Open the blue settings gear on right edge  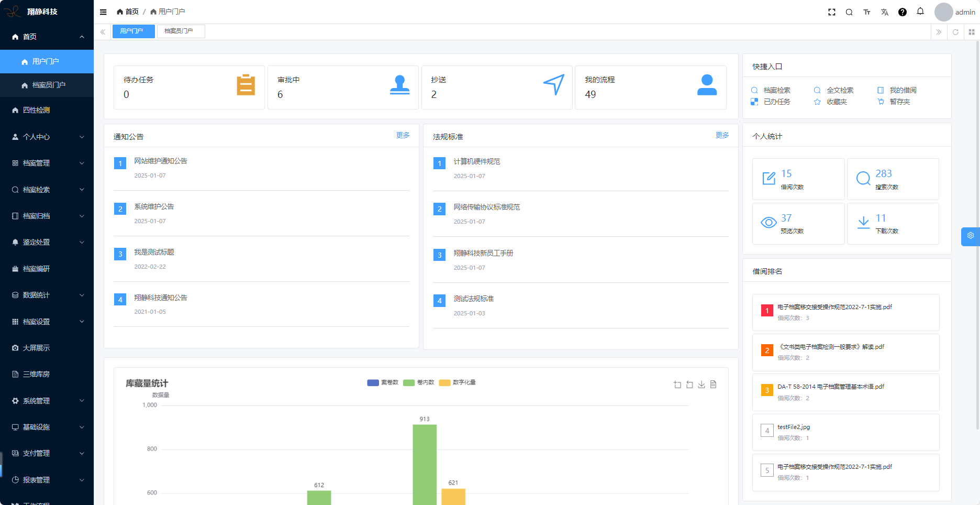click(x=971, y=236)
